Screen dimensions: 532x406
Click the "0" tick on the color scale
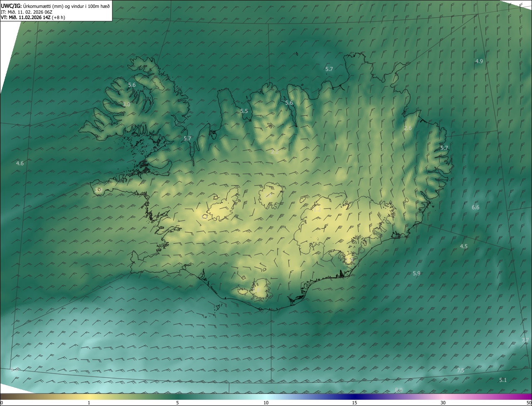(x=2, y=403)
